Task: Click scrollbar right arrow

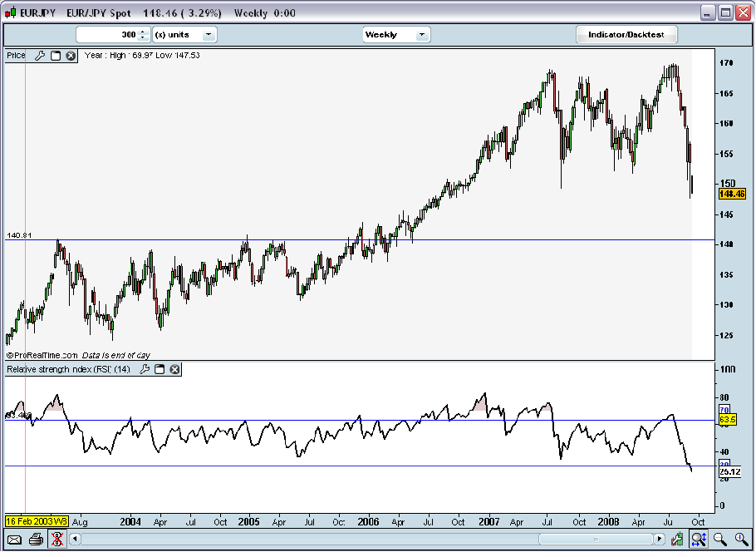Action: click(x=659, y=539)
